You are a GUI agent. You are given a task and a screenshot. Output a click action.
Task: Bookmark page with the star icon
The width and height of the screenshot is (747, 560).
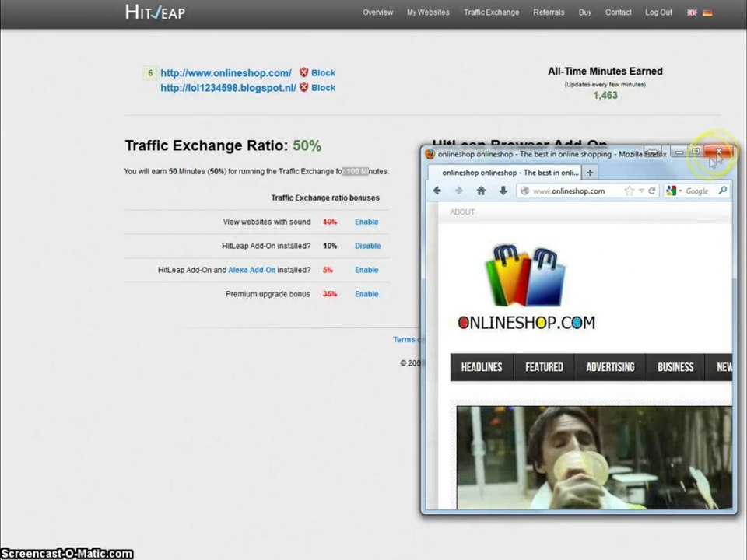[x=629, y=191]
